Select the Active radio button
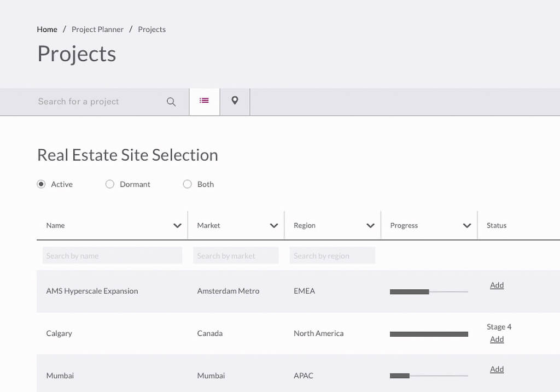The image size is (560, 392). click(41, 184)
